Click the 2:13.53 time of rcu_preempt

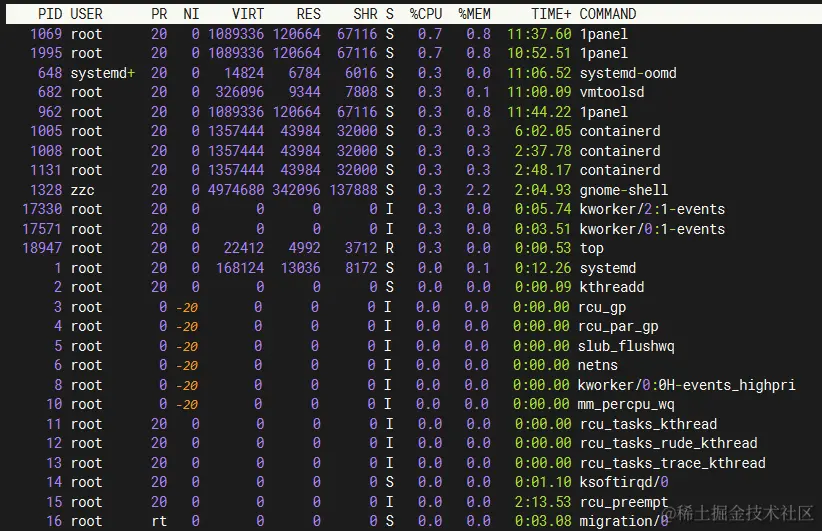coord(543,502)
